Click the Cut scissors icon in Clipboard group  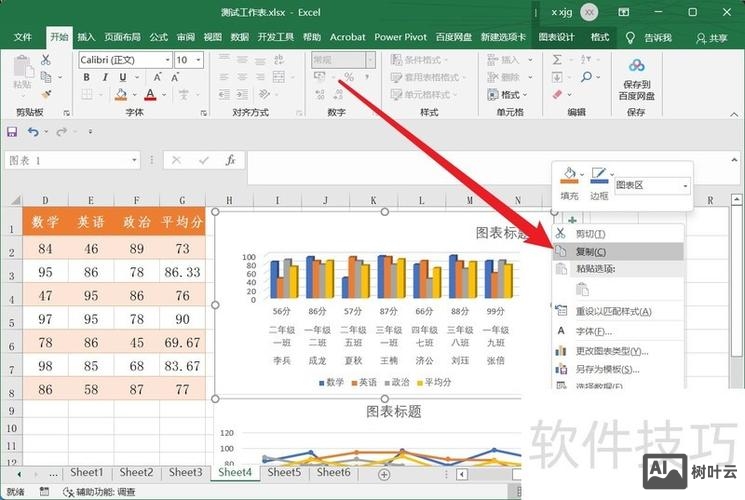point(46,60)
